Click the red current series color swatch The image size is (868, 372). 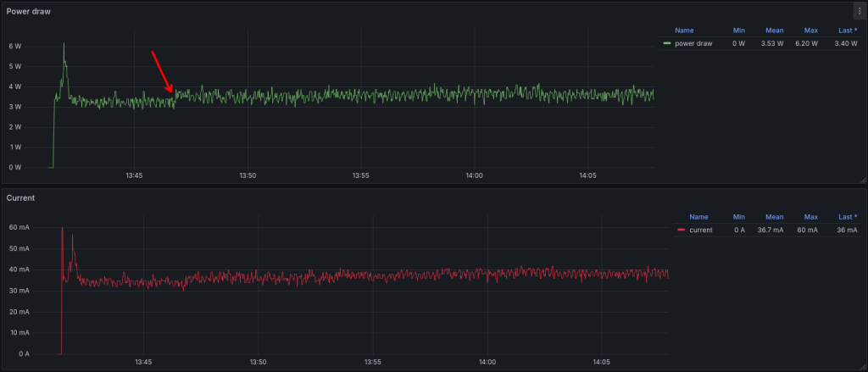(x=682, y=230)
